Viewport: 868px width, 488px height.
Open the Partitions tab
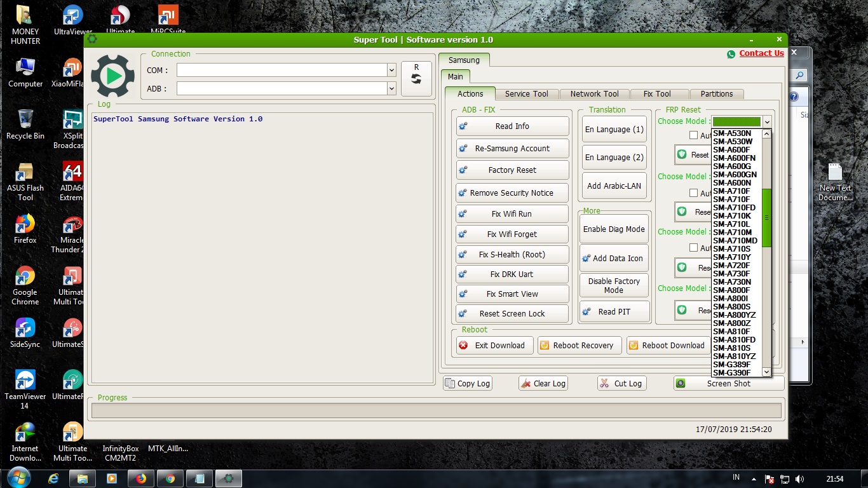(x=717, y=94)
